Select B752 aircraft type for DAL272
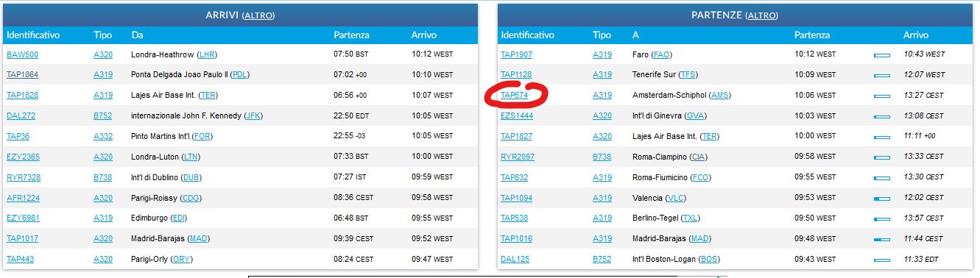The height and width of the screenshot is (278, 980). coord(103,115)
